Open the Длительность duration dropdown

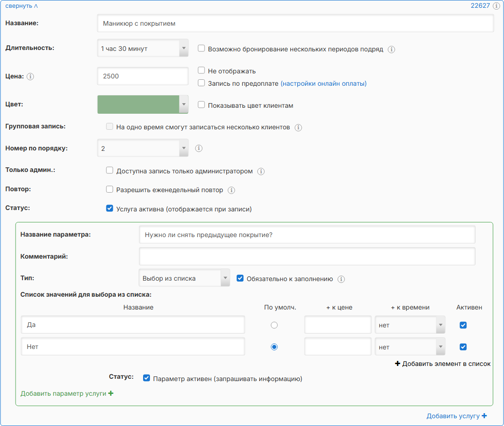tap(143, 48)
